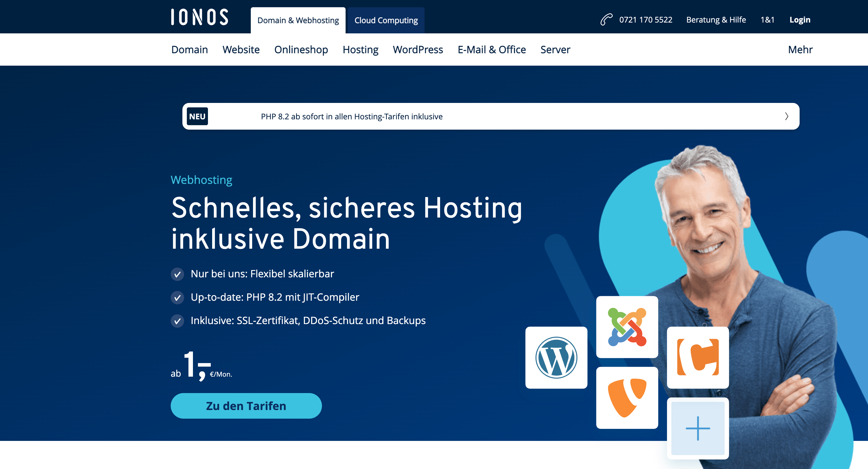Viewport: 868px width, 469px height.
Task: Click text Up-to-date: PHP 8.2 mit JIT-Compiler
Action: (275, 297)
